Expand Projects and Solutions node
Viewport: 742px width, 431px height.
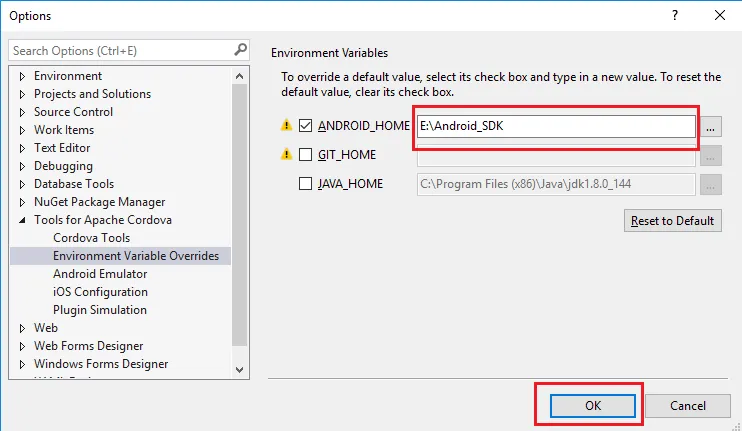click(x=23, y=94)
